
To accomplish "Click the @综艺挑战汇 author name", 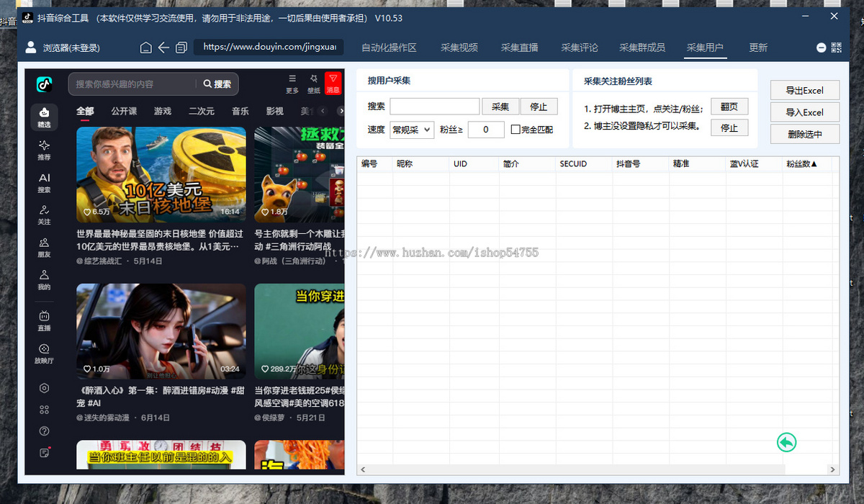I will (99, 261).
